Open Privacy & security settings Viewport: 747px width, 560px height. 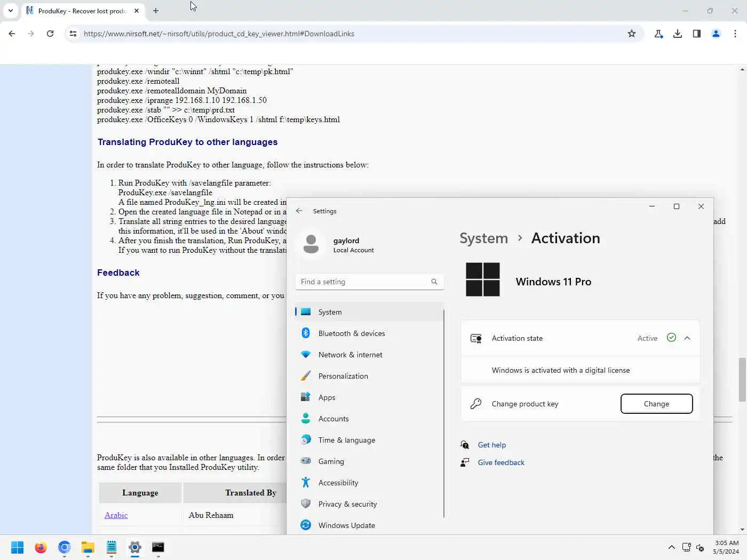[x=369, y=504]
